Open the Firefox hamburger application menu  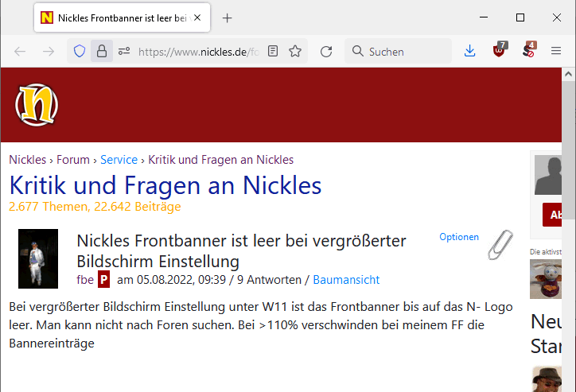(556, 52)
